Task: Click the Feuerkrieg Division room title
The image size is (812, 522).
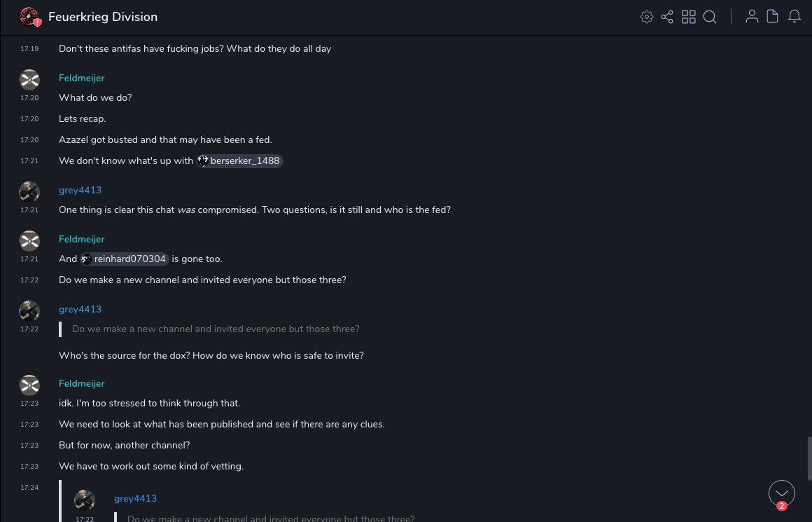Action: (103, 17)
